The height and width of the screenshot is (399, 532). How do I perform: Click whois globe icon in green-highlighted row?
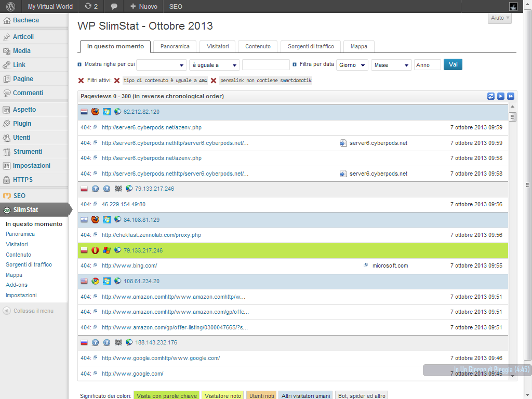(x=117, y=250)
